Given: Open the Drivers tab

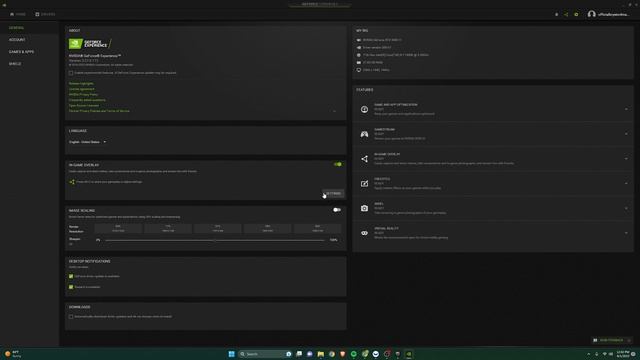Looking at the screenshot, I should pos(45,14).
